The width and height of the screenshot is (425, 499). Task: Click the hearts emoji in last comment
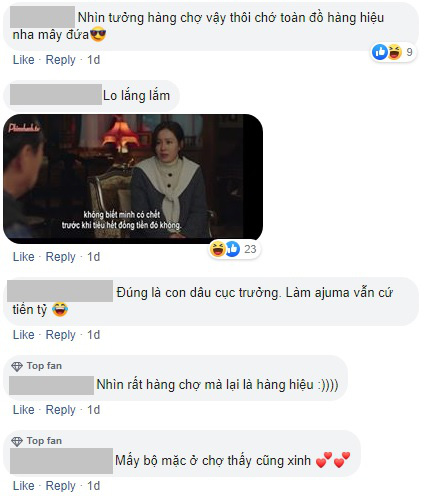tap(333, 460)
